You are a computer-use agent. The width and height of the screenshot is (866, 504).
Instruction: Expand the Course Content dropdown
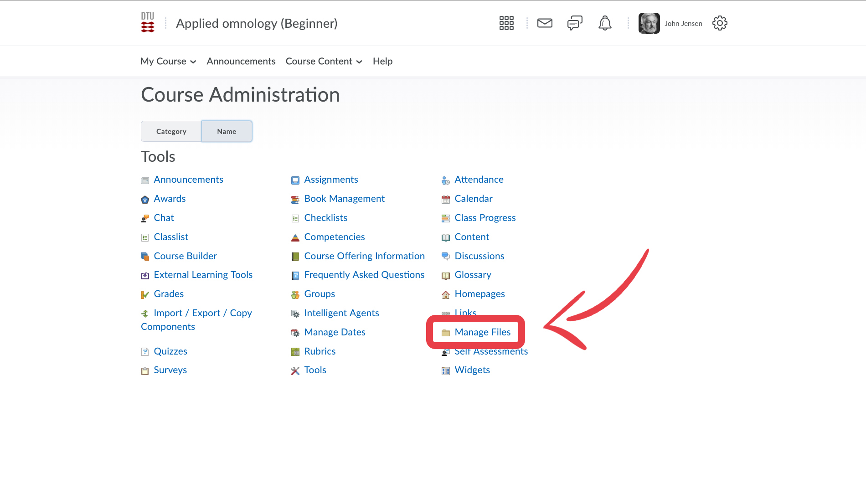pos(324,61)
